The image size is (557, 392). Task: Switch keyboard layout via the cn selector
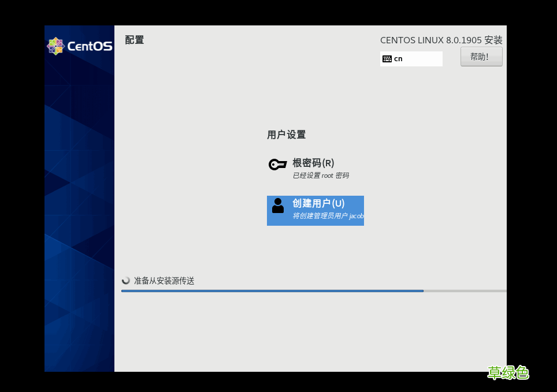pos(411,58)
